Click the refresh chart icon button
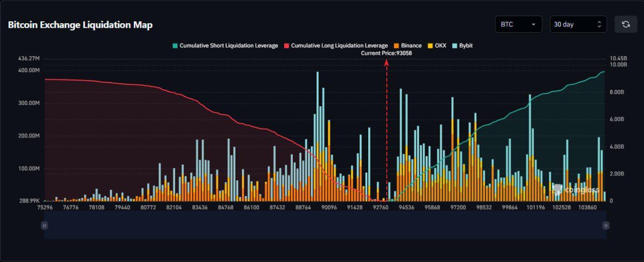 (626, 24)
